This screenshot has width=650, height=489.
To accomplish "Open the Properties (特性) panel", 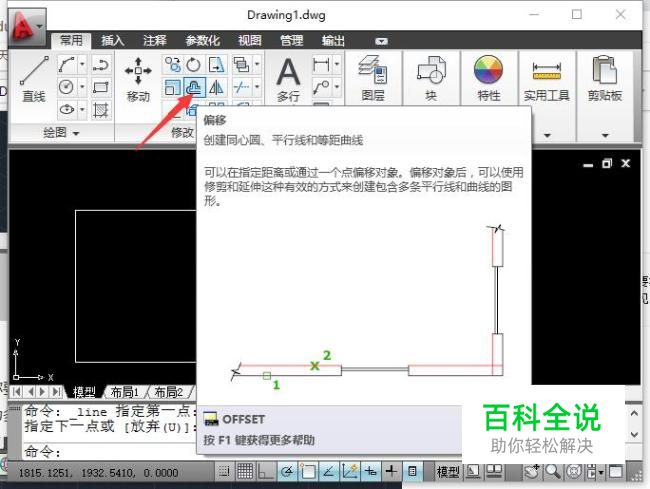I will 488,79.
